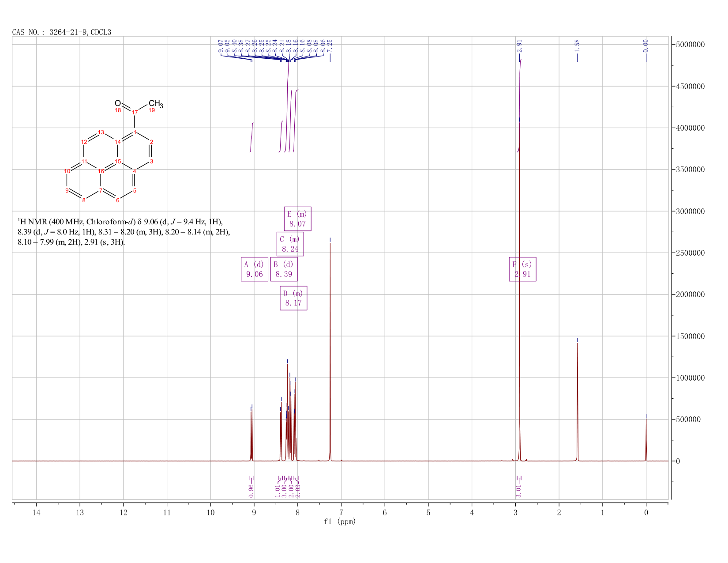The height and width of the screenshot is (563, 728).
Task: Click atom number 13 in the structure
Action: (101, 132)
